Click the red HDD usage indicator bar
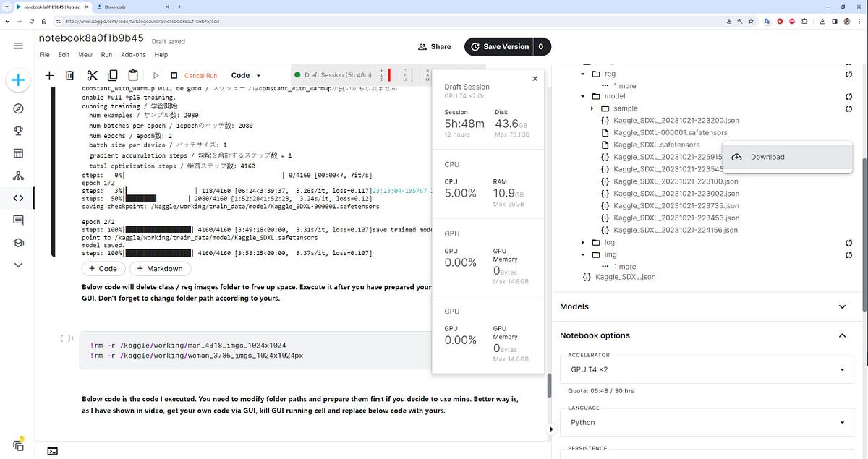 coord(389,74)
